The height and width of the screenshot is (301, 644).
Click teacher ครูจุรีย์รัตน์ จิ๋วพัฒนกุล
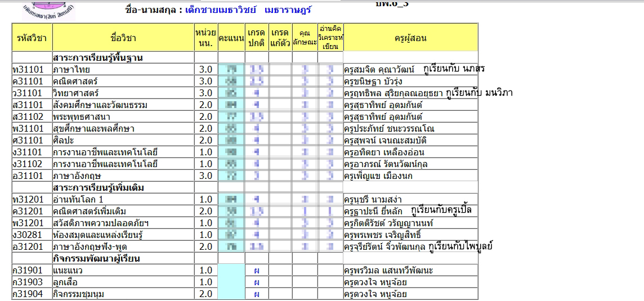coord(385,247)
